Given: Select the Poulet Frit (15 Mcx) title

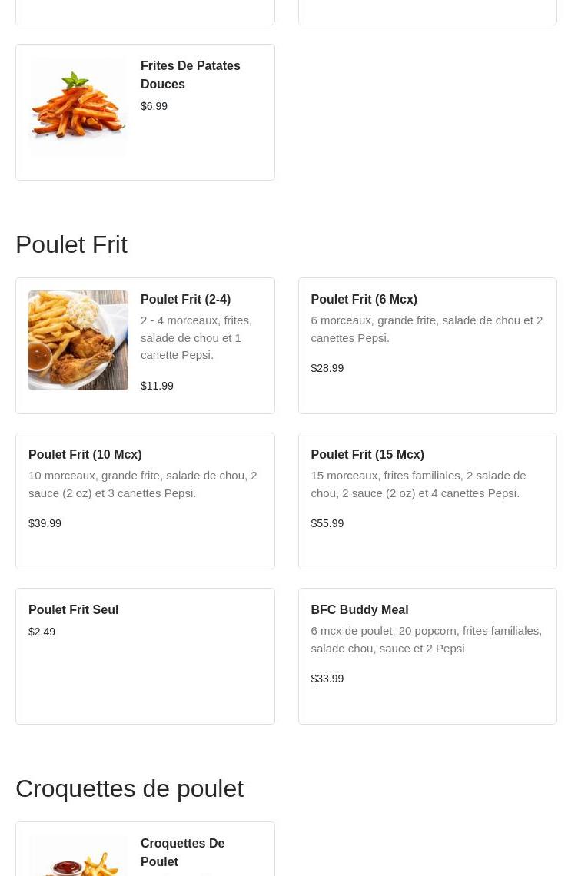Looking at the screenshot, I should pos(367,454).
